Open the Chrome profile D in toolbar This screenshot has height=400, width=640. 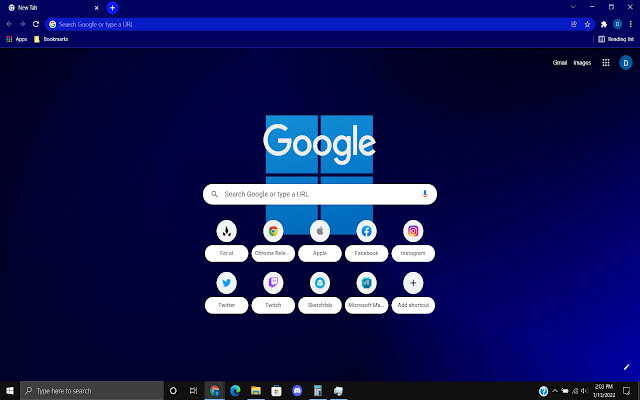pyautogui.click(x=617, y=24)
